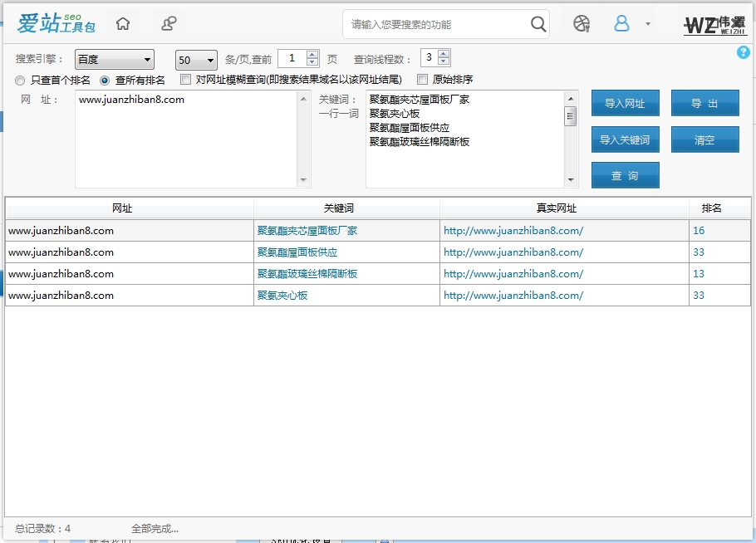This screenshot has width=756, height=543.
Task: Open the home page via home icon
Action: click(123, 23)
